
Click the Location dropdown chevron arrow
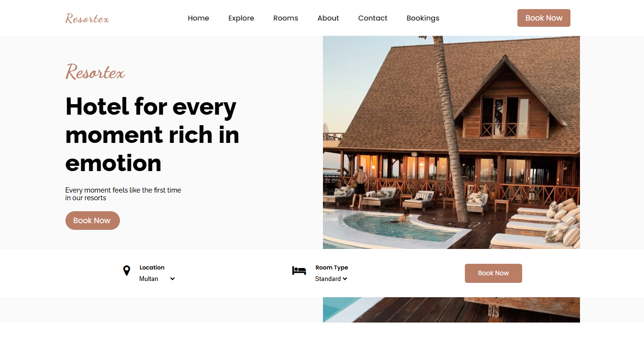tap(172, 279)
